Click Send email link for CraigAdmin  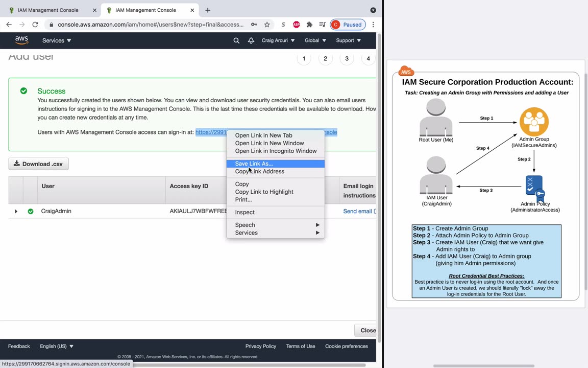pos(357,212)
